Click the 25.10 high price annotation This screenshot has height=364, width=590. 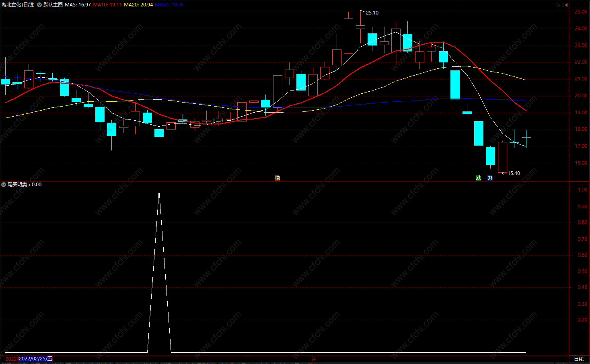pos(372,13)
